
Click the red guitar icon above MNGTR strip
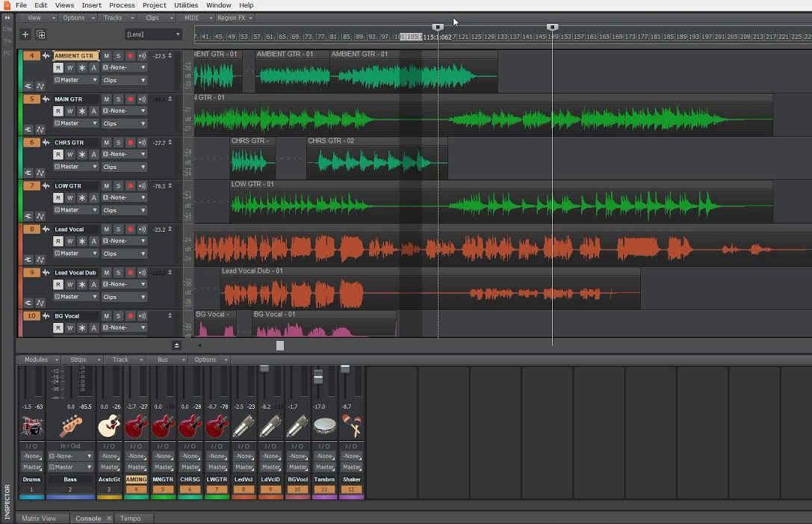click(163, 427)
